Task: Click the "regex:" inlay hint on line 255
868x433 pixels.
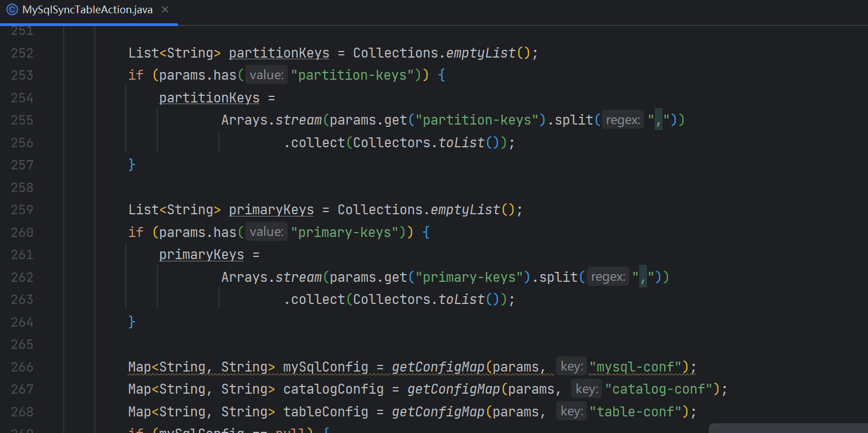Action: pyautogui.click(x=623, y=120)
